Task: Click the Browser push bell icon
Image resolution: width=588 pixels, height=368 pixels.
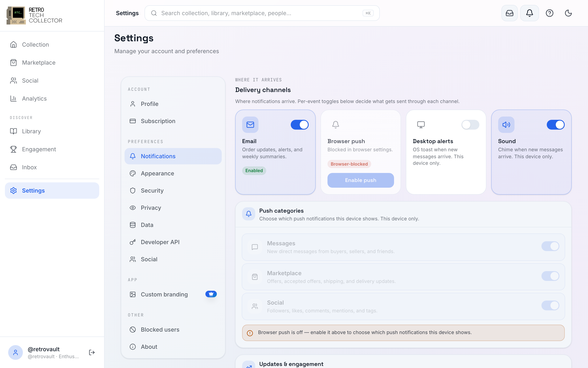Action: [336, 125]
